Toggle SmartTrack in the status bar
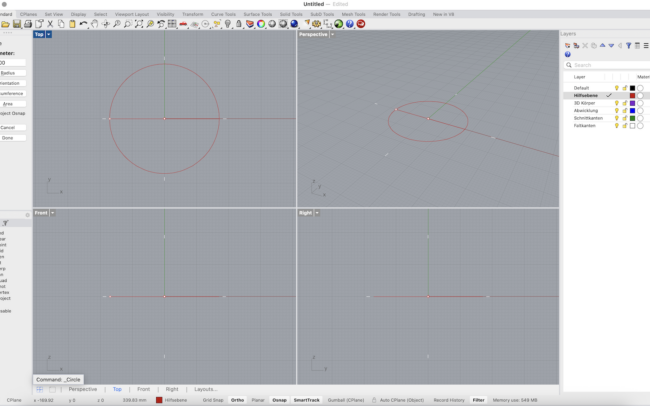The width and height of the screenshot is (650, 406). pyautogui.click(x=307, y=400)
